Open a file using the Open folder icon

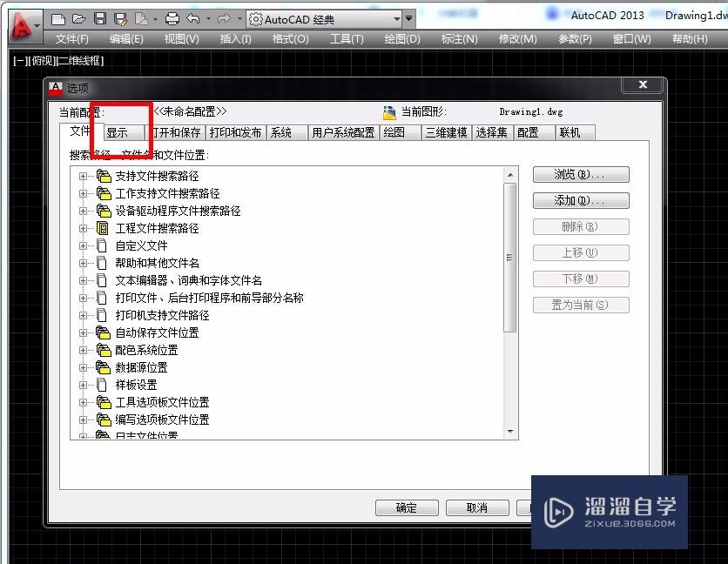coord(78,18)
